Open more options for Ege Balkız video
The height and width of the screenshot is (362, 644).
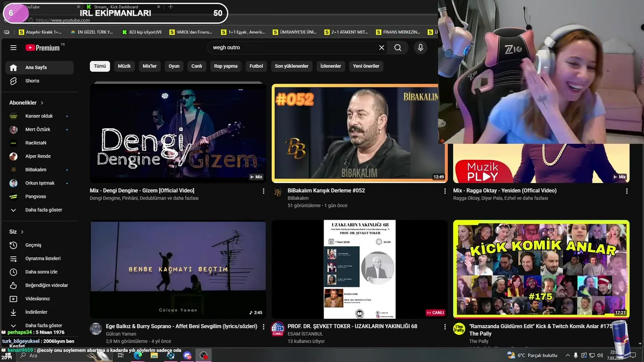coord(263,327)
